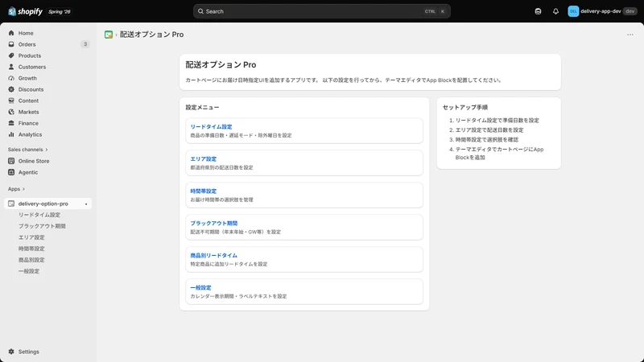Click the Search input field
This screenshot has width=644, height=362.
tap(321, 11)
